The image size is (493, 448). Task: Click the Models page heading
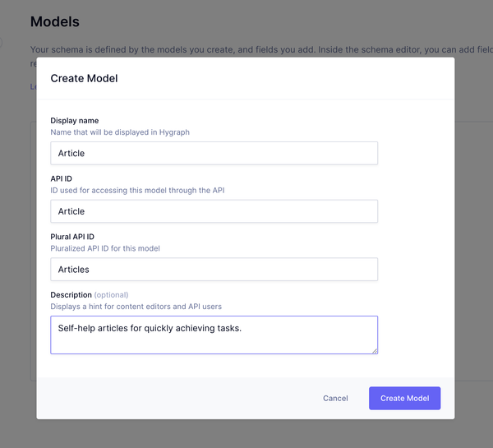click(55, 21)
